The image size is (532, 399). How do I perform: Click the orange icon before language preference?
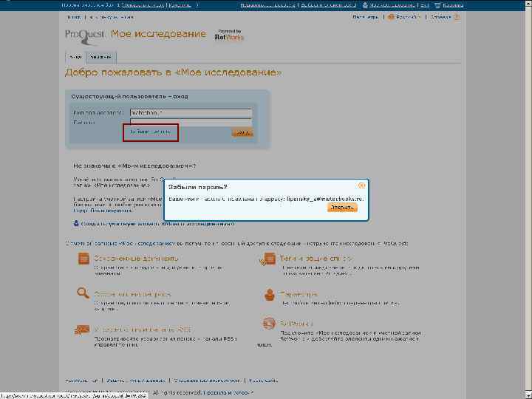point(391,17)
